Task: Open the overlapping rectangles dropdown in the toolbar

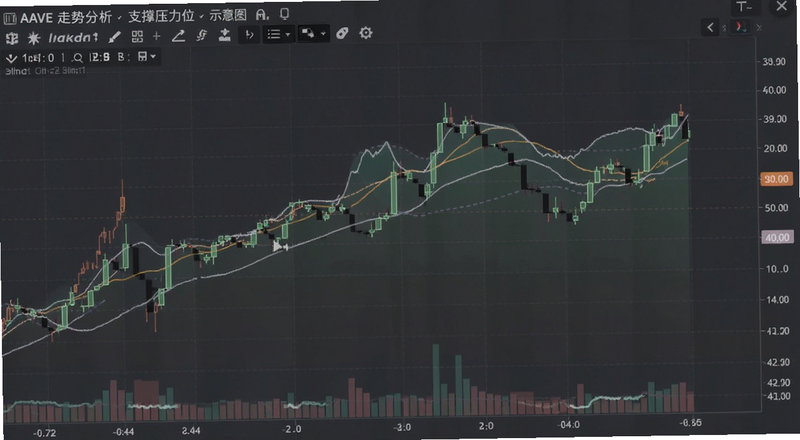Action: pos(313,34)
